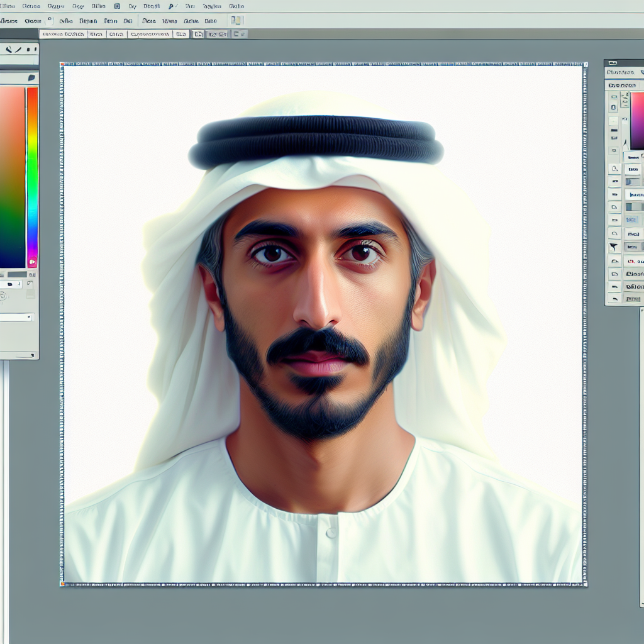This screenshot has width=644, height=644.
Task: Click the pink marker at the hue strip's bottom
Action: [32, 262]
